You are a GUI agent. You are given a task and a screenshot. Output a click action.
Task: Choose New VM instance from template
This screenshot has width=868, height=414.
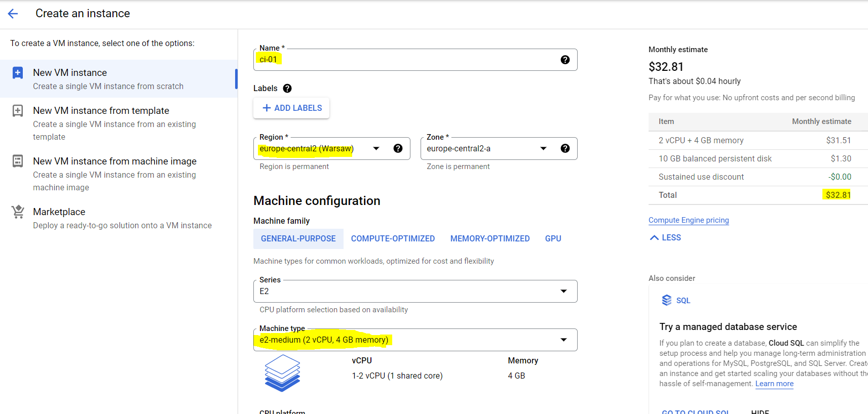[x=119, y=123]
